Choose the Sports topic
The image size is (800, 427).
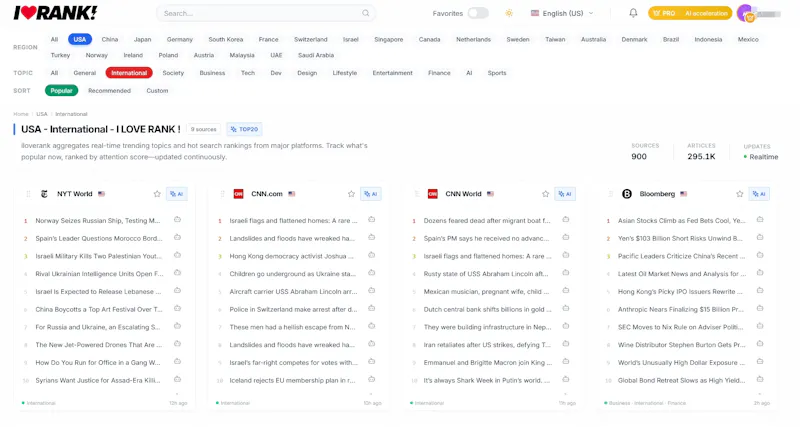pos(497,73)
